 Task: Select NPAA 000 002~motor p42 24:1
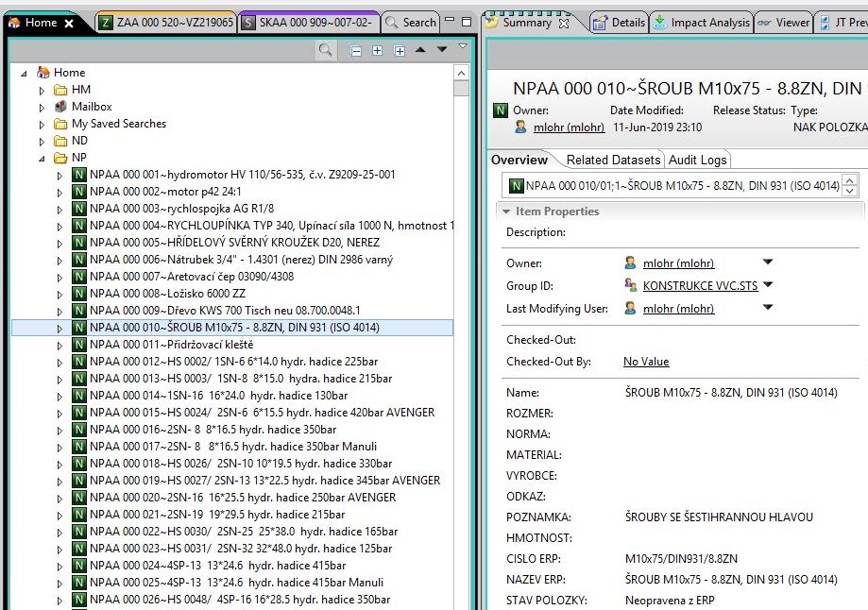(x=165, y=192)
